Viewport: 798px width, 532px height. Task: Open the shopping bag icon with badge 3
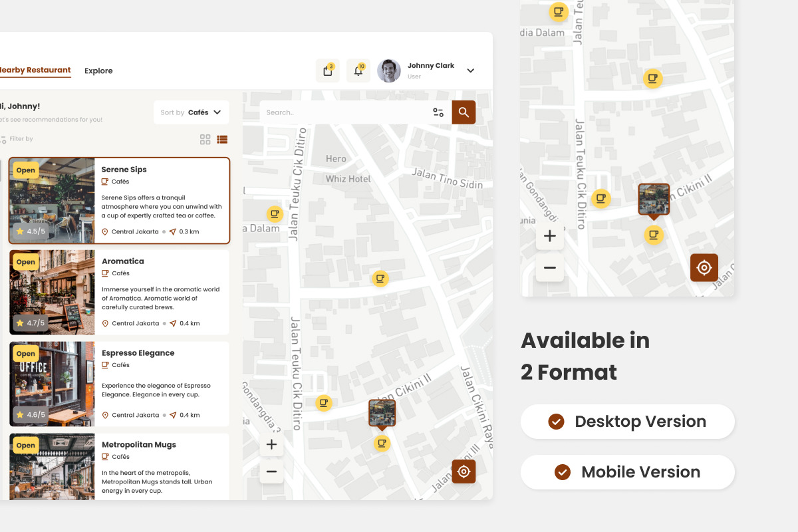click(x=327, y=70)
